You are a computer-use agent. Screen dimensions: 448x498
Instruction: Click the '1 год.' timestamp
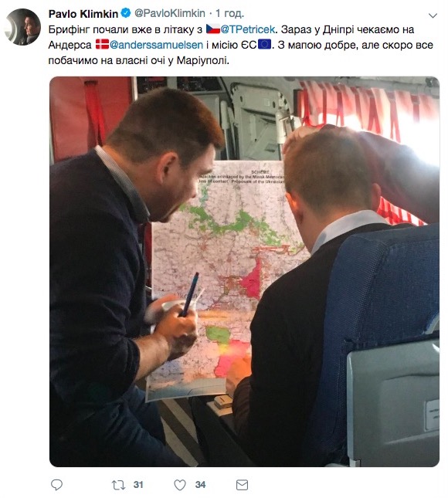pos(229,13)
